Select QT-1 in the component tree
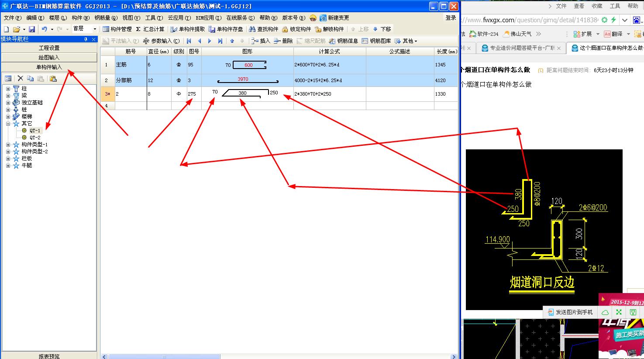The width and height of the screenshot is (644, 359). (35, 131)
